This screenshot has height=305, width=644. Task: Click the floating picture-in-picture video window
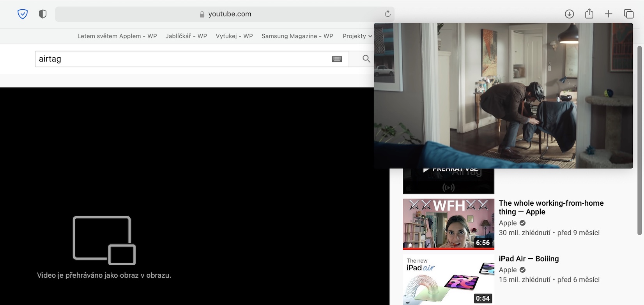[503, 95]
